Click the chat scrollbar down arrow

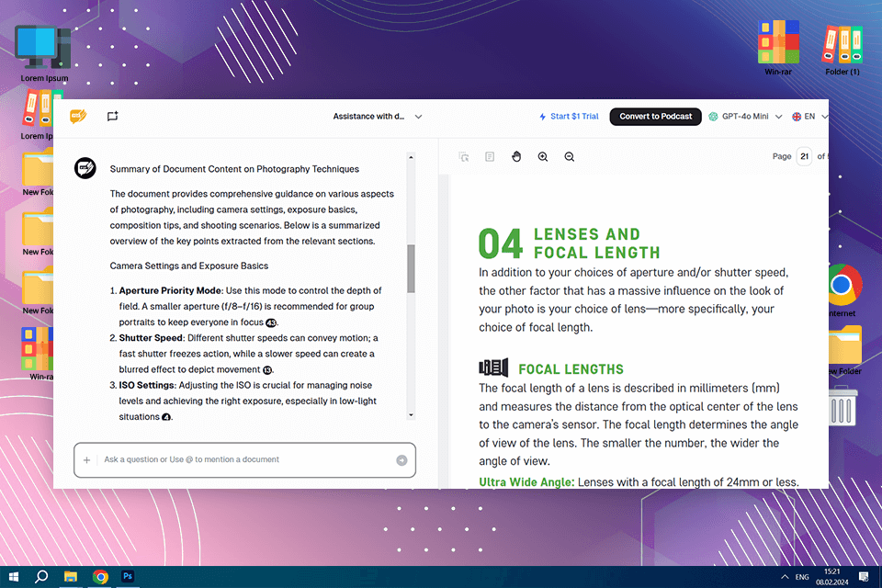point(412,415)
